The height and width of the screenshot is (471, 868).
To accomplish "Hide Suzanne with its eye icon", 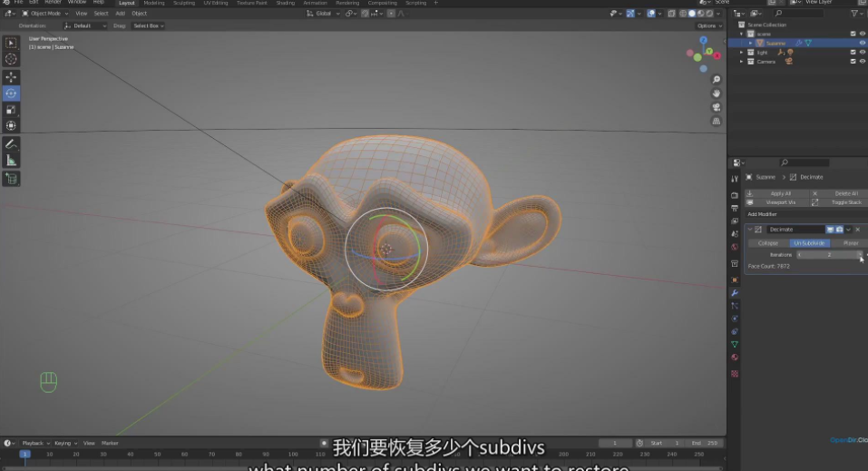I will point(862,44).
